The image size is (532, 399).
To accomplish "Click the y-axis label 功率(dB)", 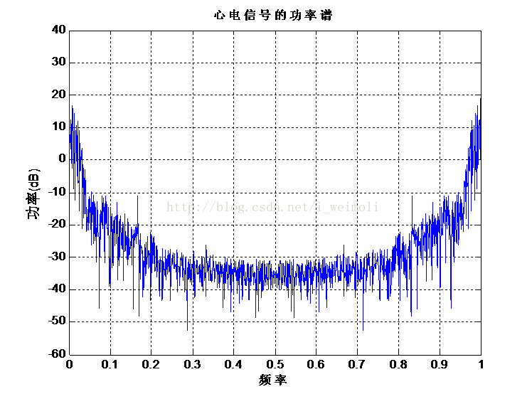I will click(33, 193).
